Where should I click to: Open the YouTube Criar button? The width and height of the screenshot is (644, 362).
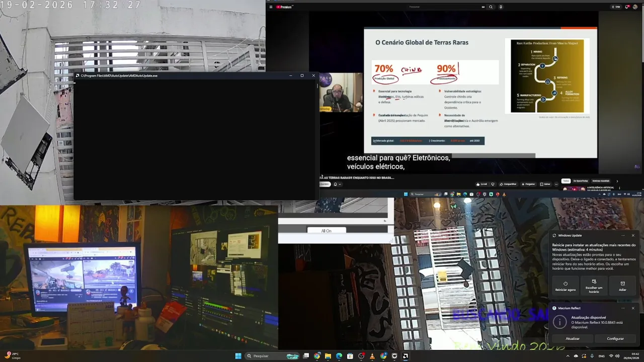point(616,7)
